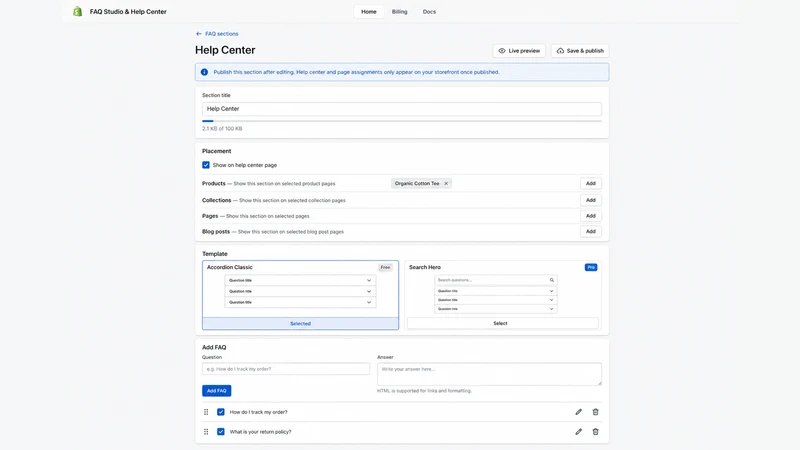The height and width of the screenshot is (450, 800).
Task: Click the back arrow next to FAQ sections
Action: 198,34
